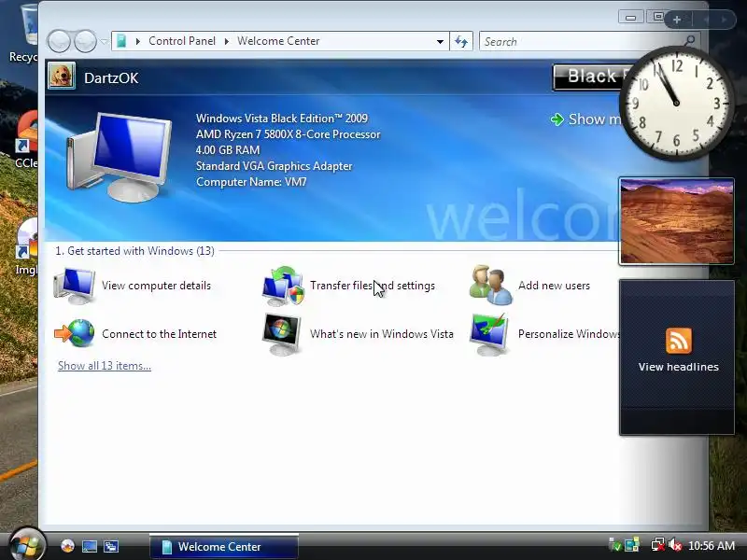Click the Windows Vista Black Edition 2009 text
The width and height of the screenshot is (747, 560).
click(x=282, y=119)
